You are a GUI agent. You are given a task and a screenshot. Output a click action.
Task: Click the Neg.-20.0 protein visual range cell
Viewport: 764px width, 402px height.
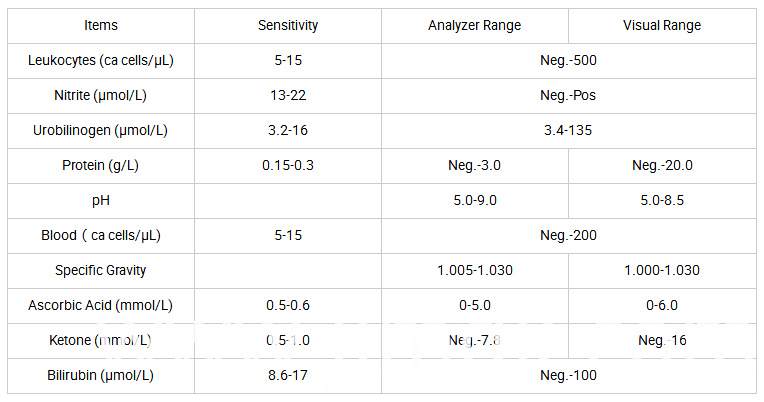[x=662, y=166]
